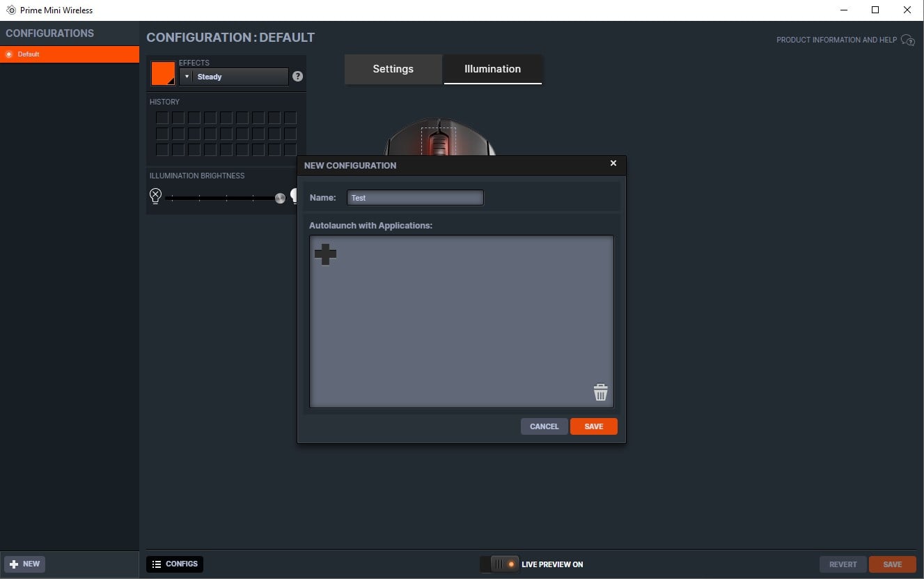Click the effects help question mark icon

pyautogui.click(x=297, y=77)
